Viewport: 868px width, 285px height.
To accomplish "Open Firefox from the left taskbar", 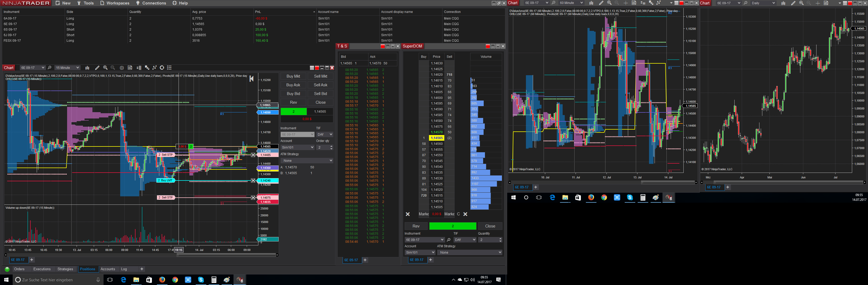I will click(x=162, y=280).
